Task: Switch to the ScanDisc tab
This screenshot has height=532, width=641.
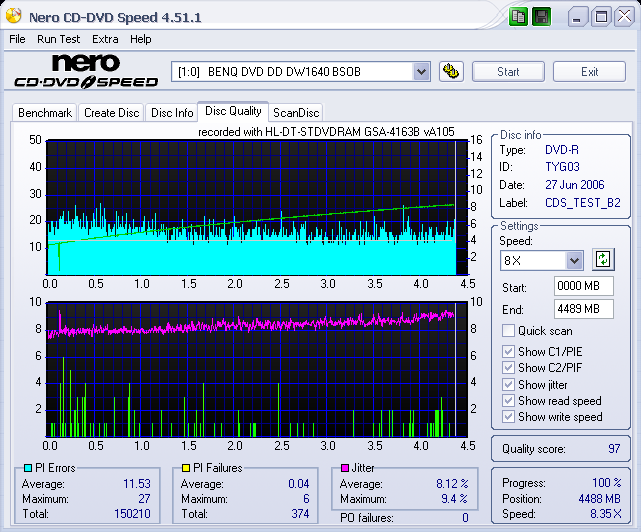Action: point(296,113)
